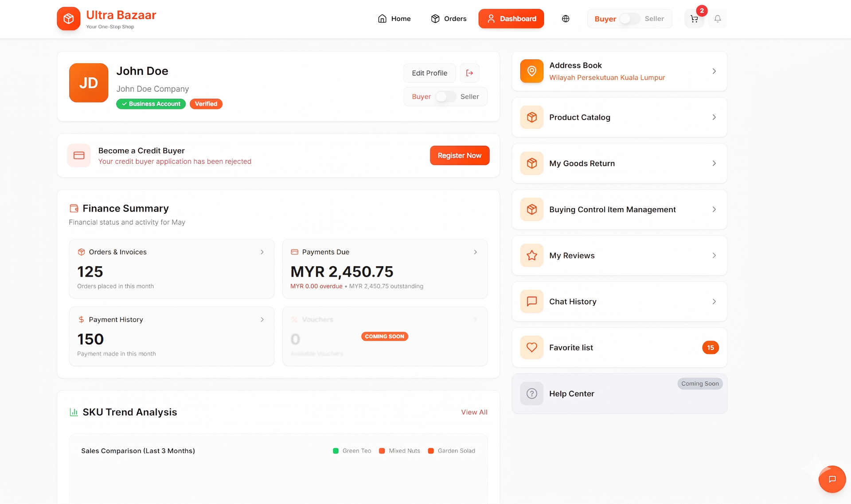Select the Seller label in the profile card
This screenshot has height=504, width=851.
pyautogui.click(x=469, y=97)
